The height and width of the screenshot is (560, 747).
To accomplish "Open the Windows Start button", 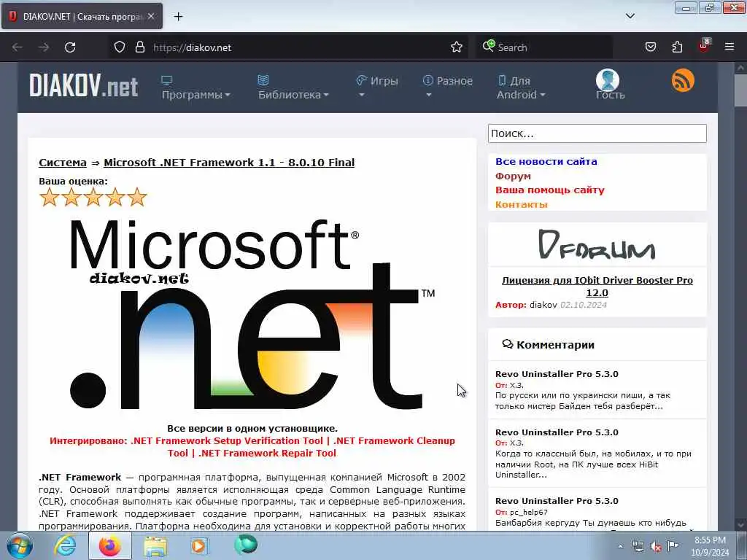I will [20, 545].
